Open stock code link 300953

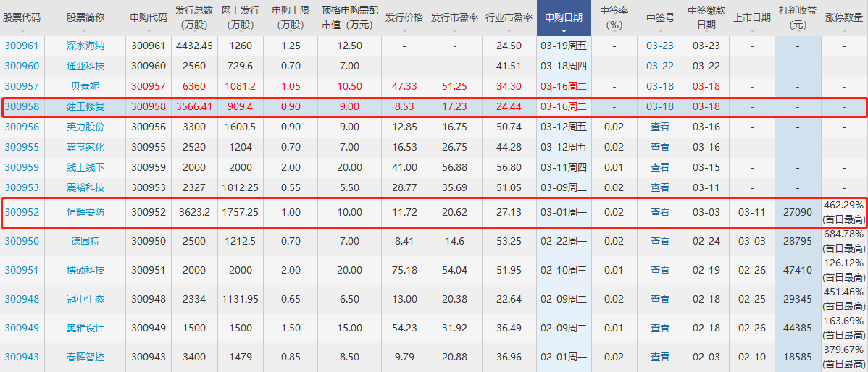tap(22, 187)
